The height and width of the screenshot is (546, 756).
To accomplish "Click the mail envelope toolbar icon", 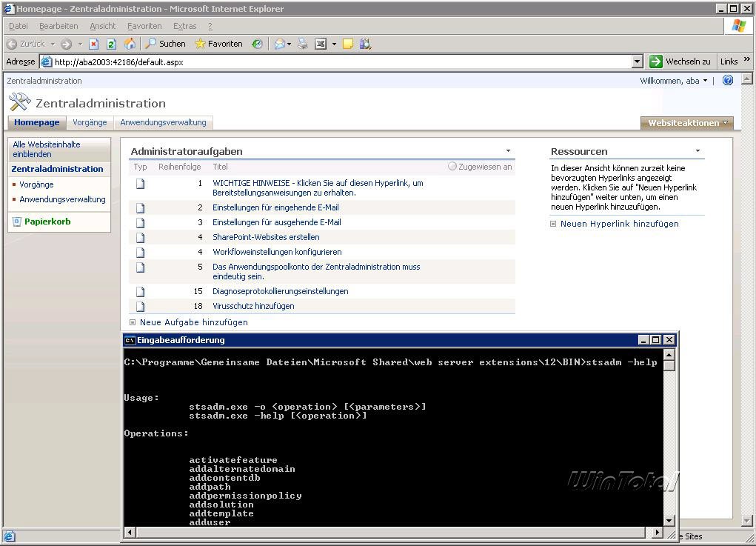I will click(x=280, y=44).
